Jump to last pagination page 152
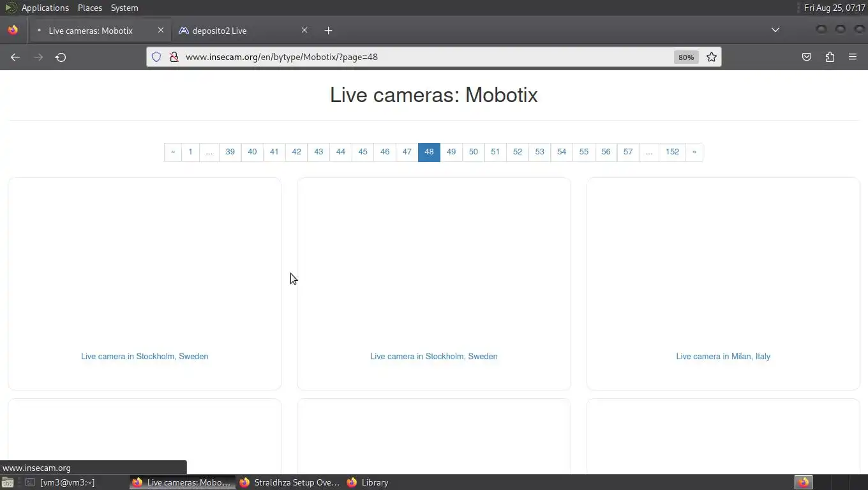Image resolution: width=868 pixels, height=490 pixels. 672,152
